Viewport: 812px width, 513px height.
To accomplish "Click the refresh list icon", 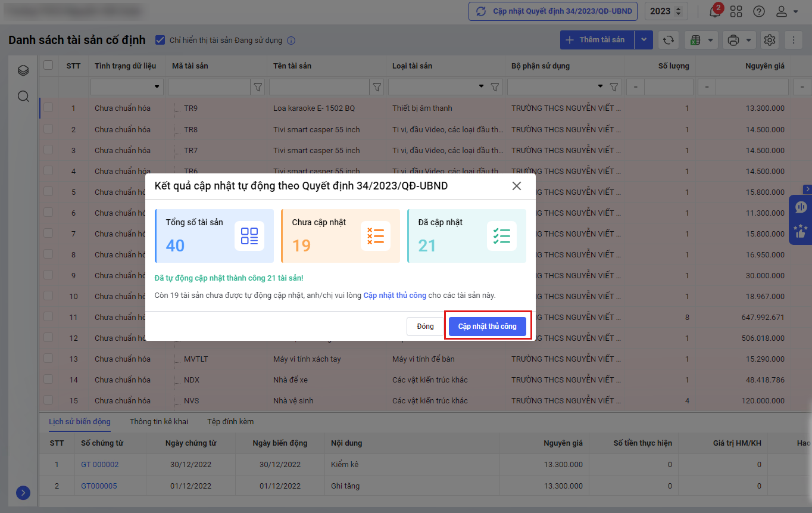I will tap(669, 40).
